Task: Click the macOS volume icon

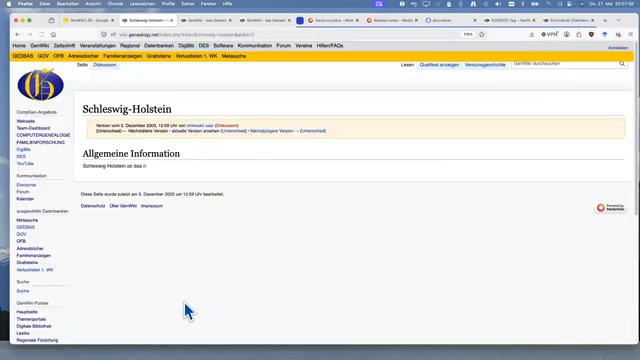Action: coord(498,4)
